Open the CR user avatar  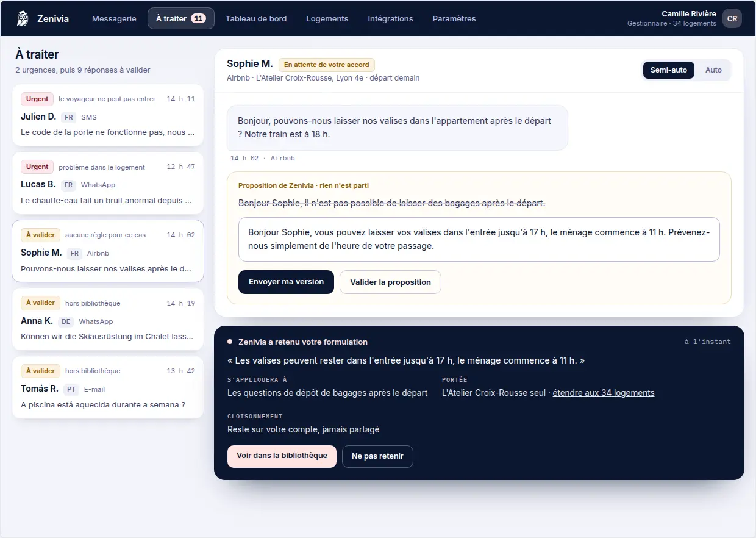point(732,18)
